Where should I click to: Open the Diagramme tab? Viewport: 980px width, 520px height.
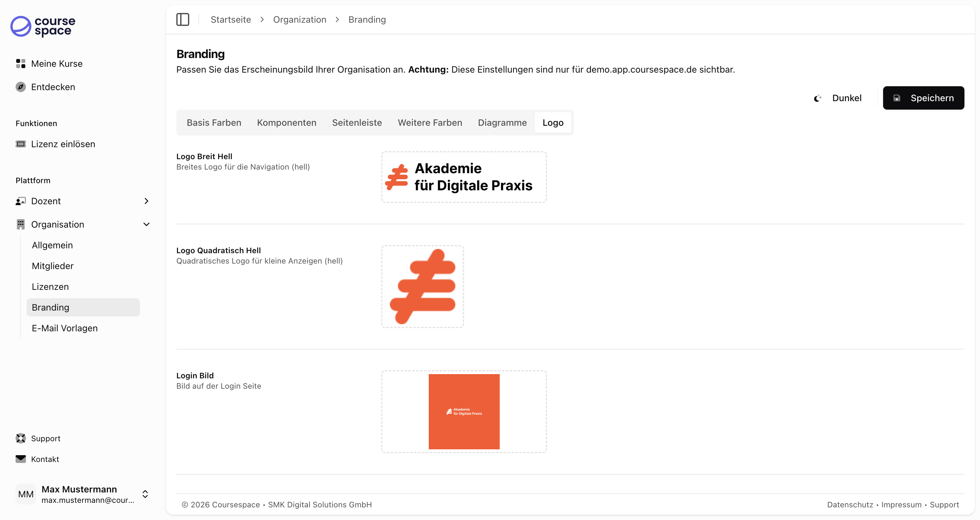502,123
